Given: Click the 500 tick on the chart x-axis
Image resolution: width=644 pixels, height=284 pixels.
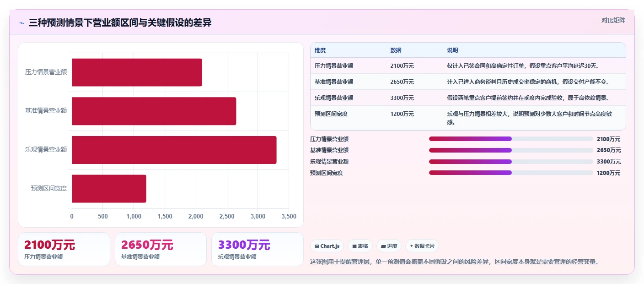Looking at the screenshot, I should pos(103,216).
